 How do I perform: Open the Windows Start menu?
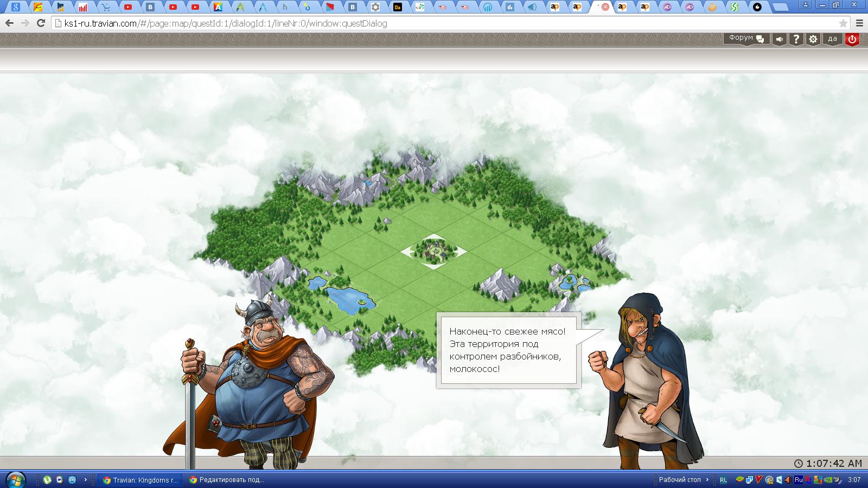pos(15,479)
